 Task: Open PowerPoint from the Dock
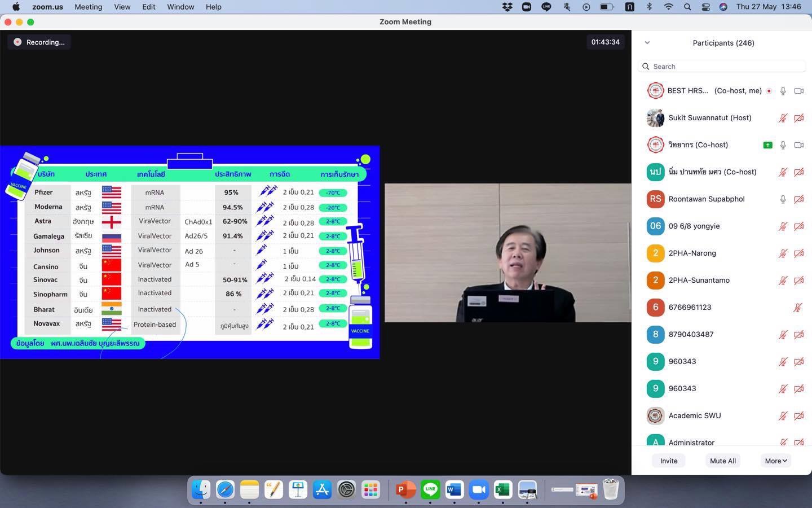405,489
